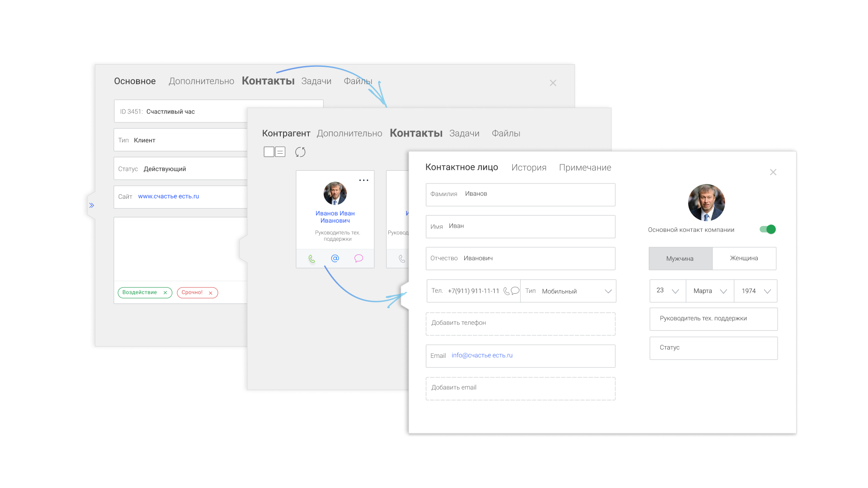868x488 pixels.
Task: Click the email info@счастье есть.ru
Action: pyautogui.click(x=482, y=356)
